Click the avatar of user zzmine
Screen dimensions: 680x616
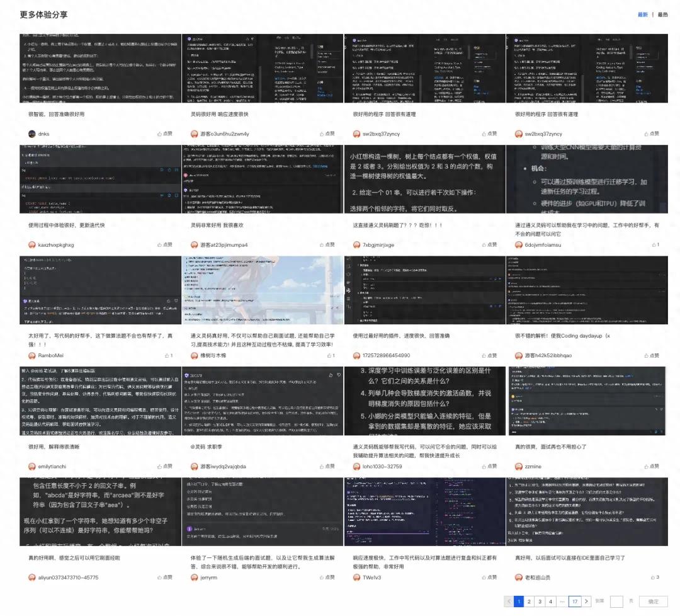[x=519, y=467]
